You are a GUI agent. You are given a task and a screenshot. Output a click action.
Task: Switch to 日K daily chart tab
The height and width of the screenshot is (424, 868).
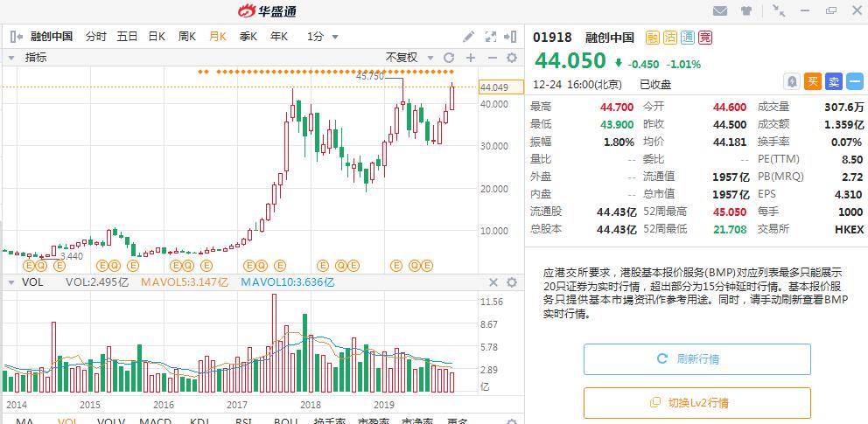157,37
